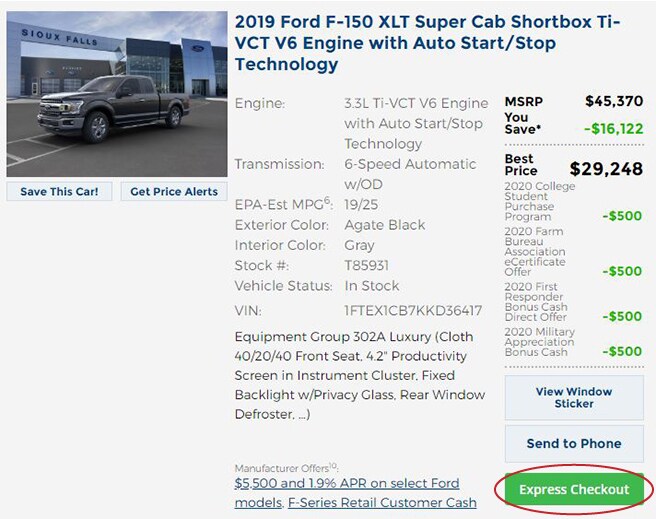Open the F-Series Retail Customer Cash link
The width and height of the screenshot is (656, 519).
pyautogui.click(x=382, y=502)
